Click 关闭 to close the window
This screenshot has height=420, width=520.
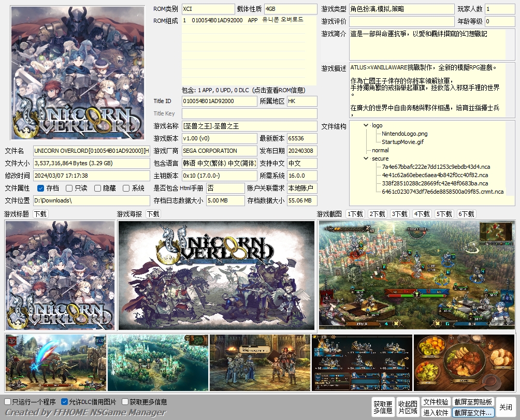click(x=506, y=408)
